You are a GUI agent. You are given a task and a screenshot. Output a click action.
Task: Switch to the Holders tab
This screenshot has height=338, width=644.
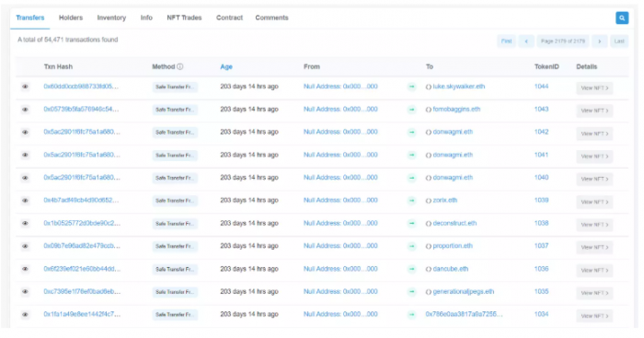pyautogui.click(x=71, y=17)
